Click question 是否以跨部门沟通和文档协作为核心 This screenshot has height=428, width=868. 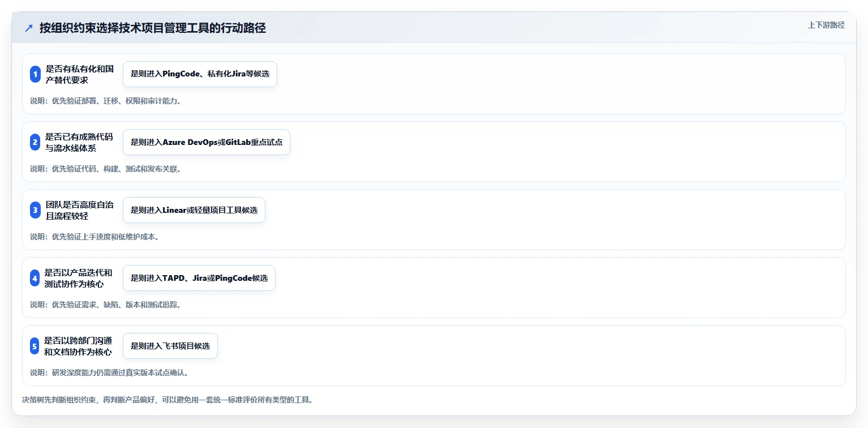(x=79, y=346)
